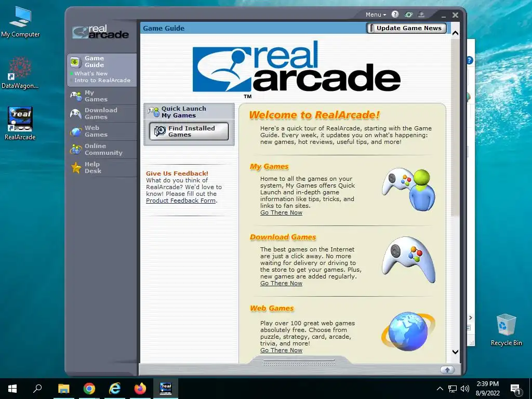Select What's New under Game Guide

click(91, 73)
